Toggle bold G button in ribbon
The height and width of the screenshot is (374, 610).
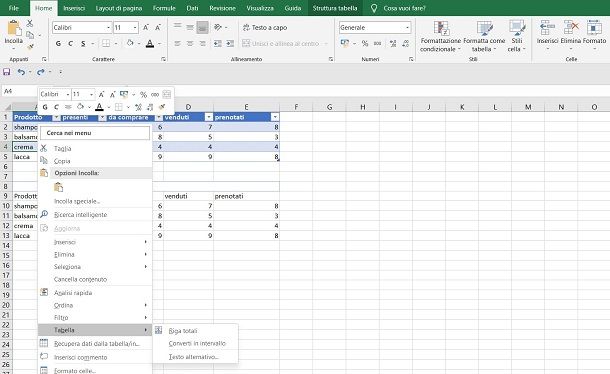coord(58,44)
